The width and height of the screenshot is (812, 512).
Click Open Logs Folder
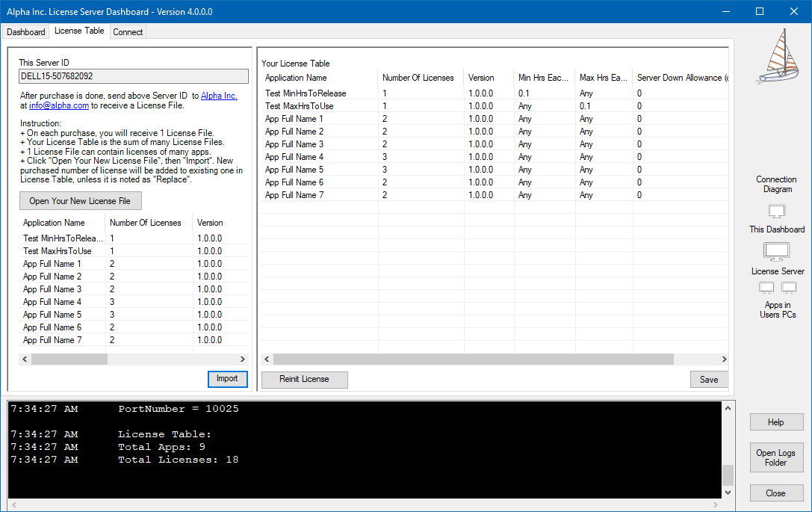point(776,457)
